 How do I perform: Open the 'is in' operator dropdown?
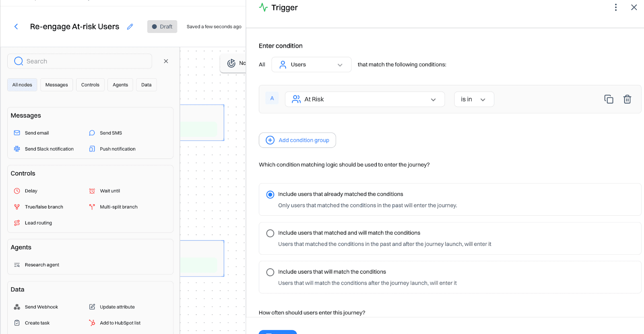click(x=473, y=99)
